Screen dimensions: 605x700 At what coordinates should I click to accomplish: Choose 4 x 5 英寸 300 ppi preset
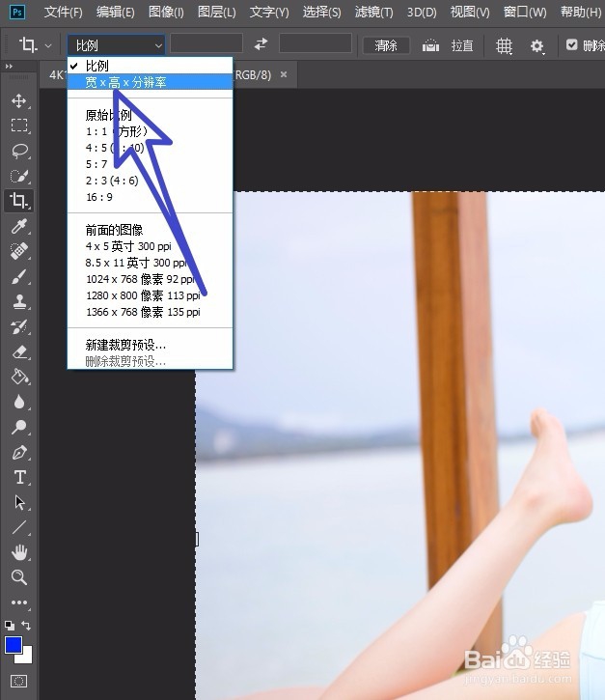point(150,246)
